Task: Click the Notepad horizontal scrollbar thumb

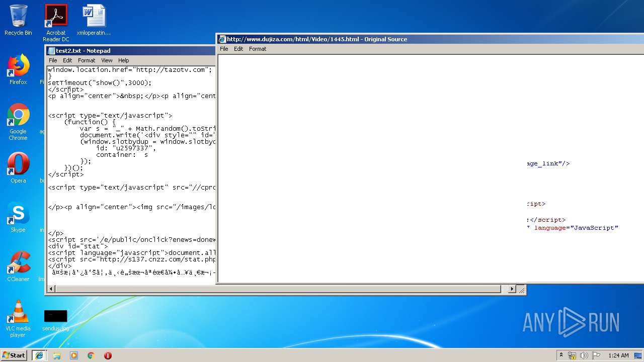Action: click(278, 289)
